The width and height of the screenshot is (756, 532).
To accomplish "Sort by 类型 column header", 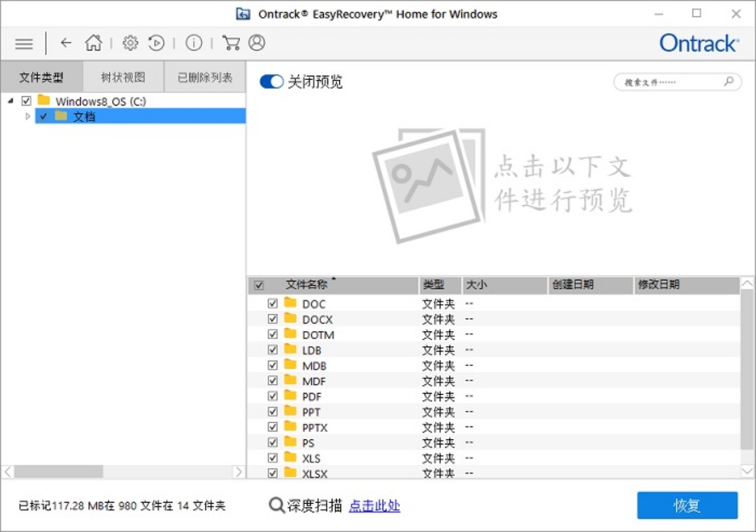I will tap(440, 285).
